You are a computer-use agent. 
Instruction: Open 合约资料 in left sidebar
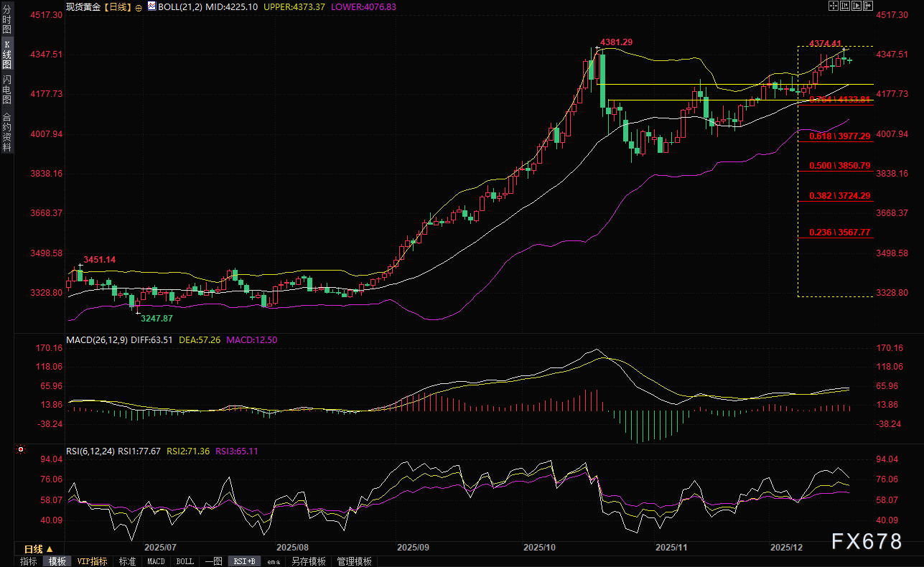pos(6,132)
